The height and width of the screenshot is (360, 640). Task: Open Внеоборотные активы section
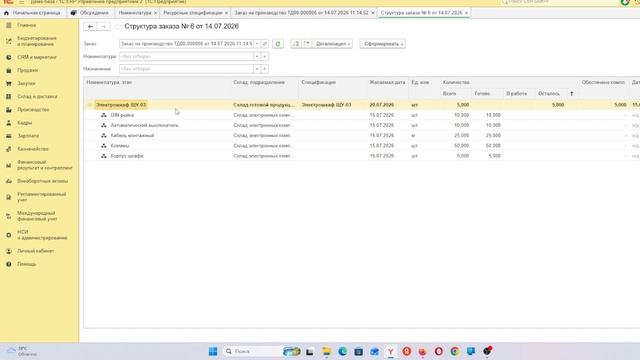tap(42, 181)
